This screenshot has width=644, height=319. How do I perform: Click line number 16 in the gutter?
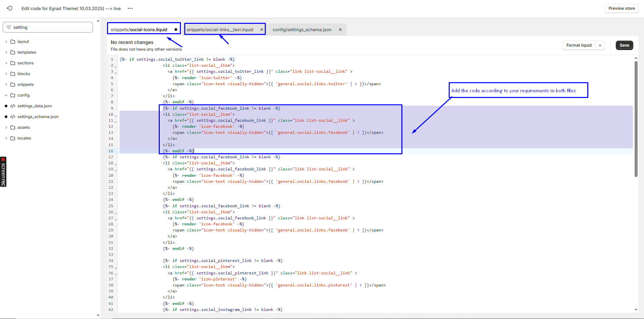coord(111,151)
